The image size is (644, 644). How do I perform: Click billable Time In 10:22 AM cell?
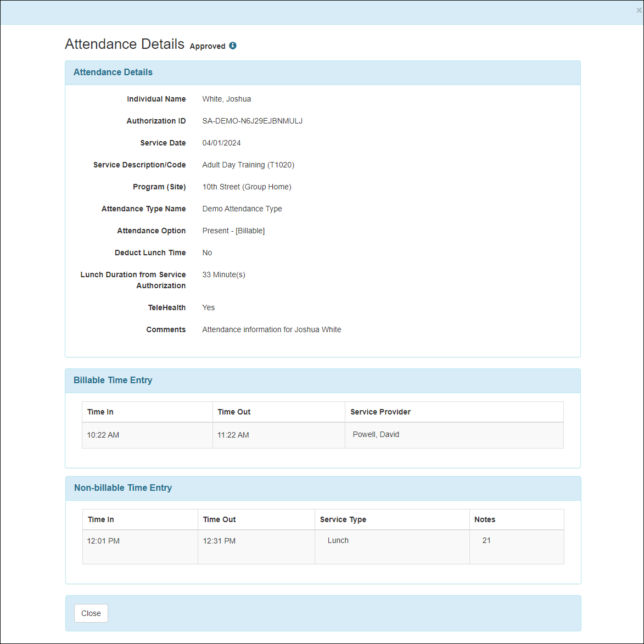[147, 435]
